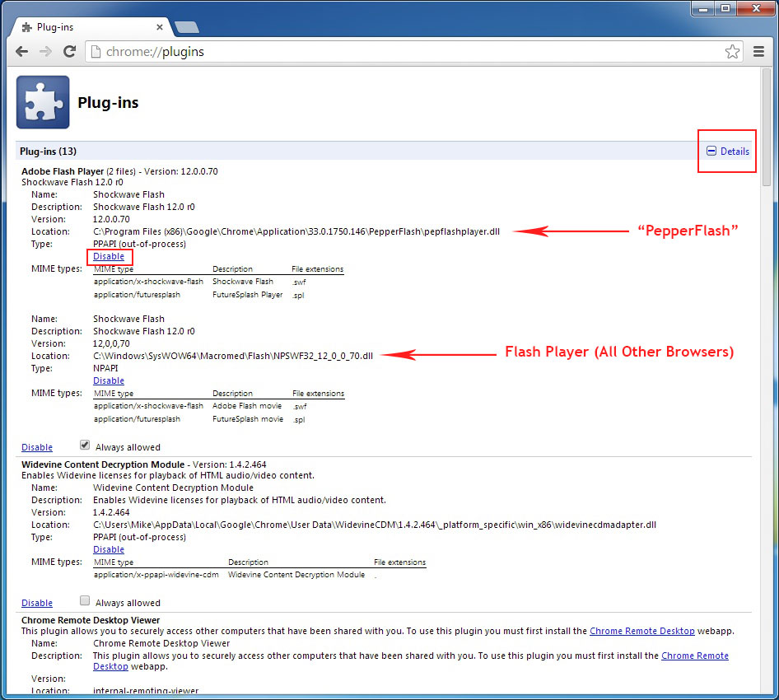Click the browser forward arrow
The height and width of the screenshot is (700, 779).
(45, 52)
